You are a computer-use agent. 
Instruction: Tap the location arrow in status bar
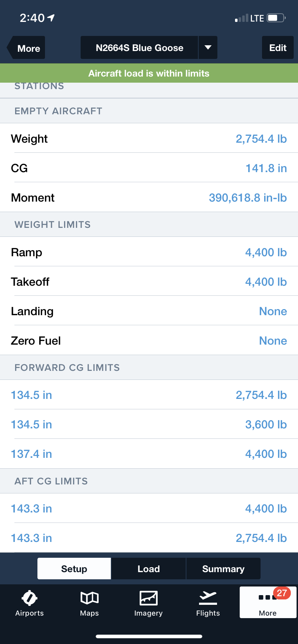51,18
